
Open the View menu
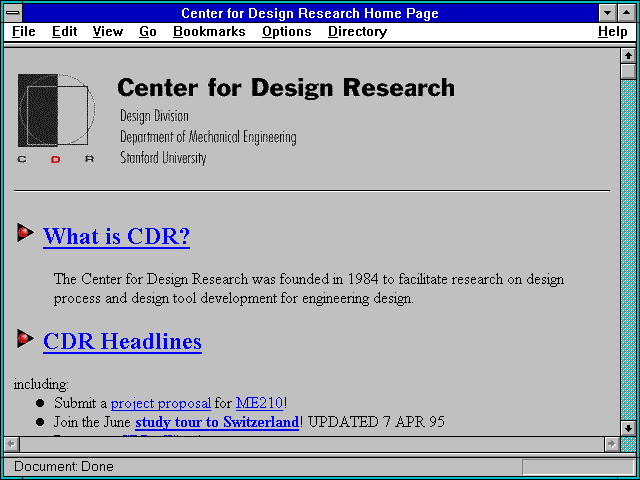(x=108, y=32)
